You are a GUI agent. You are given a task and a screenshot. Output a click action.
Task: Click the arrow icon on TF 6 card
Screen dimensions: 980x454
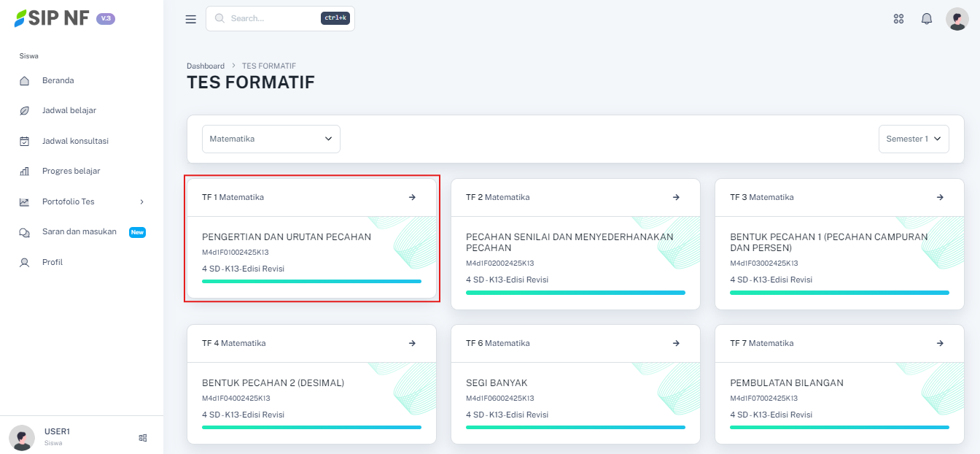[676, 343]
